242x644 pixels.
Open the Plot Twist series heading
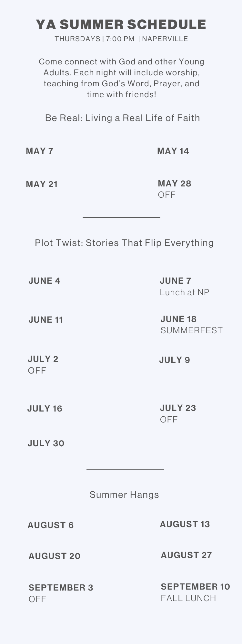124,243
